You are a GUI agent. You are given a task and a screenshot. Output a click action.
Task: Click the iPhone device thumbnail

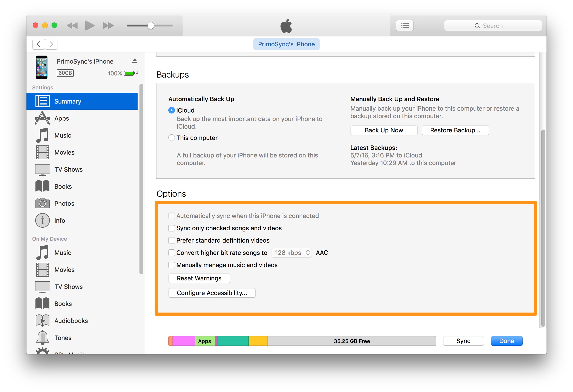tap(41, 67)
